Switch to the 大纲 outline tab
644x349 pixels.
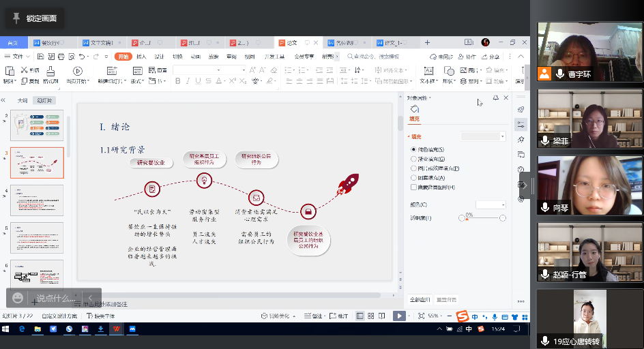23,100
